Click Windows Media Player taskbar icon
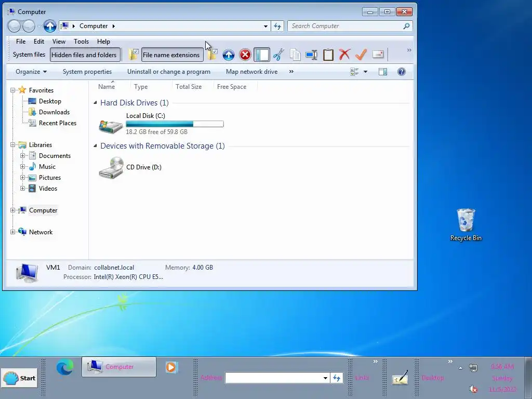The height and width of the screenshot is (399, 532). coord(171,367)
